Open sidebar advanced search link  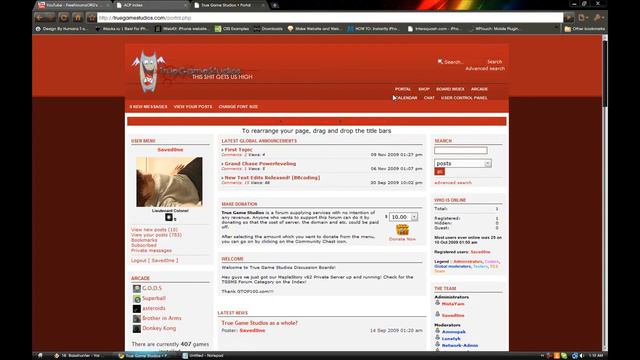click(453, 183)
